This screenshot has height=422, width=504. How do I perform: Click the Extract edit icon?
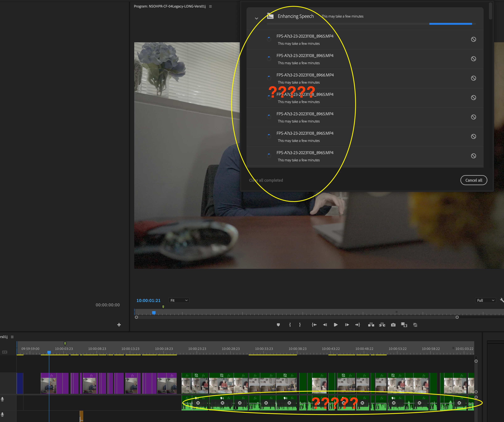(382, 325)
